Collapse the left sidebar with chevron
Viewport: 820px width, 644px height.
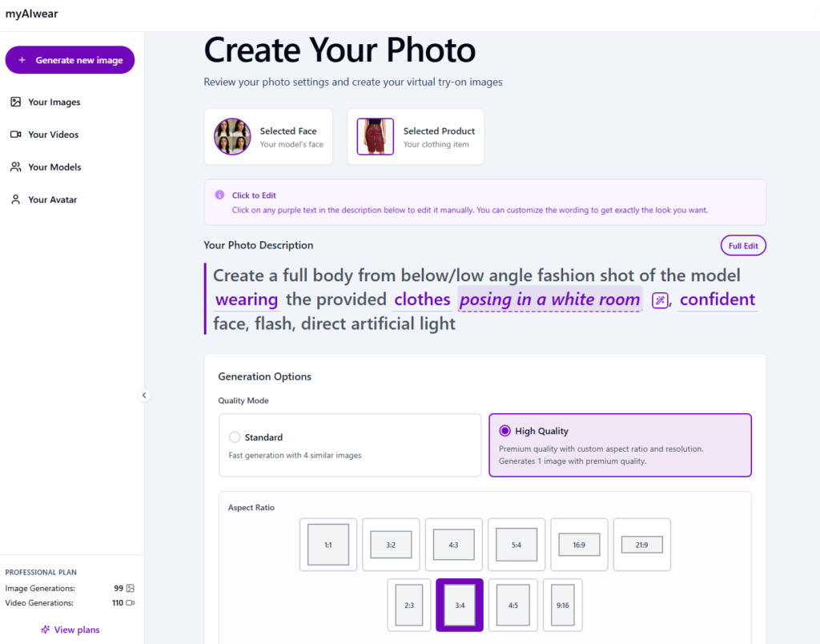[144, 395]
